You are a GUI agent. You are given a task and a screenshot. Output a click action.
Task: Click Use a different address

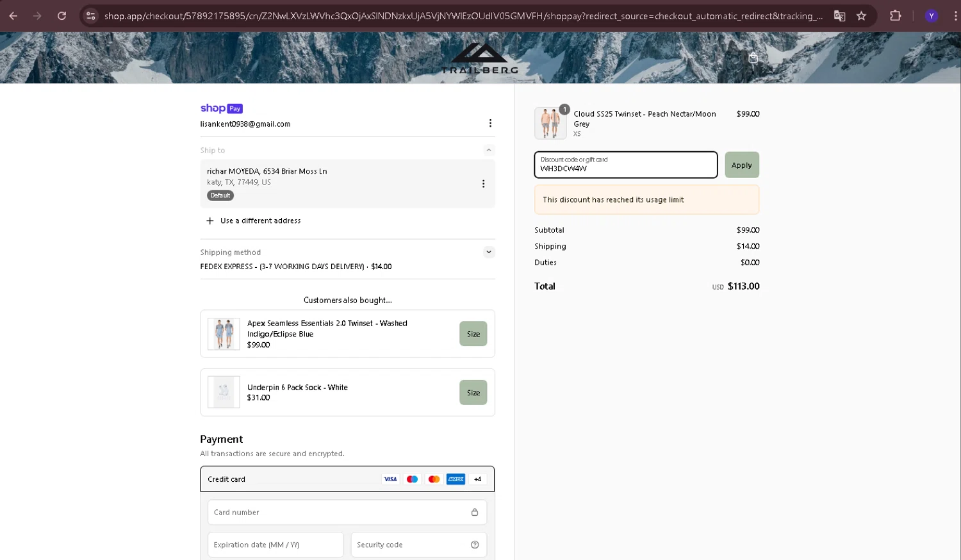point(261,220)
